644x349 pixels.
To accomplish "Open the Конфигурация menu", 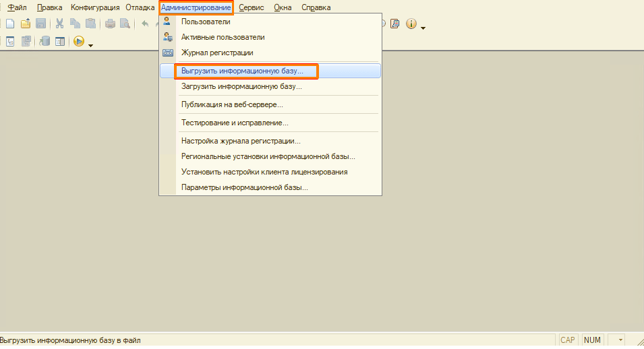I will coord(95,7).
